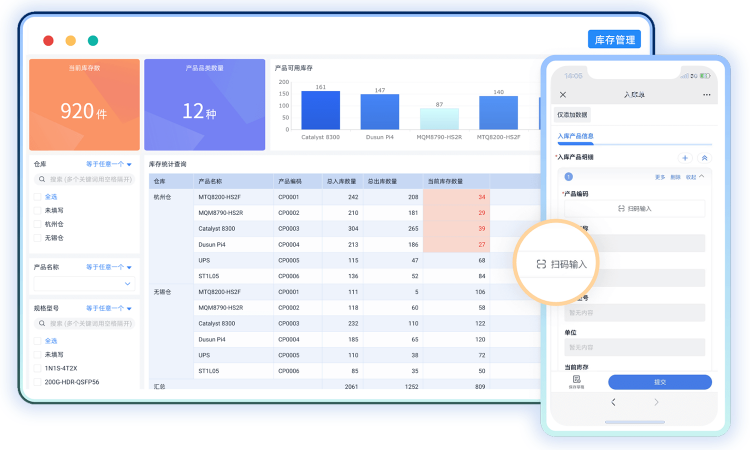Click highlighted stock value 27
This screenshot has height=450, width=750.
coord(456,244)
